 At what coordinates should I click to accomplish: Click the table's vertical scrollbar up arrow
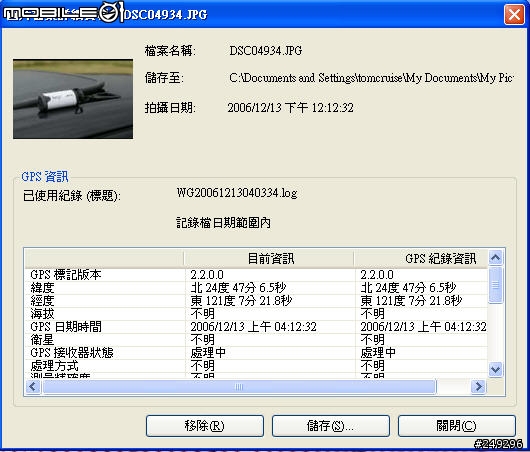(496, 258)
